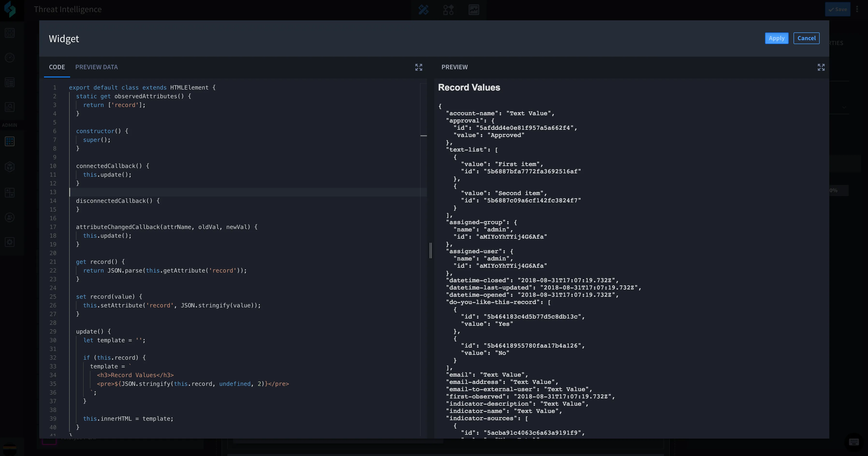
Task: Open the four-square grid icon in the sidebar
Action: [x=10, y=33]
